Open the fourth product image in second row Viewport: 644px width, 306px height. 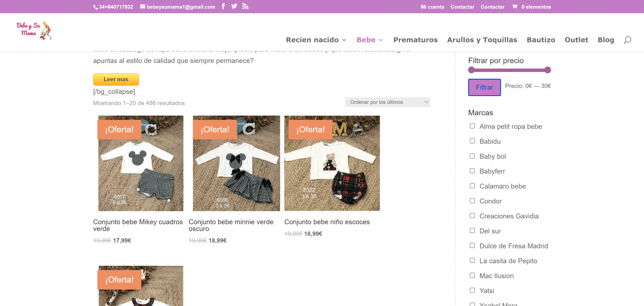pyautogui.click(x=141, y=286)
